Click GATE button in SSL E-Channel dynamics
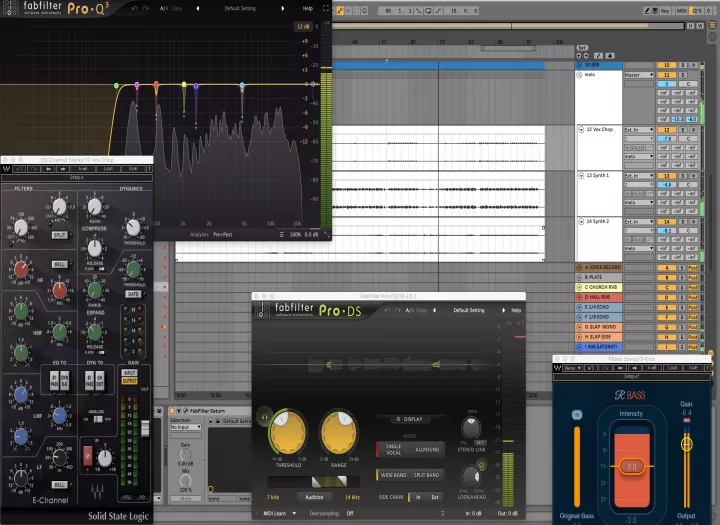 pyautogui.click(x=133, y=294)
